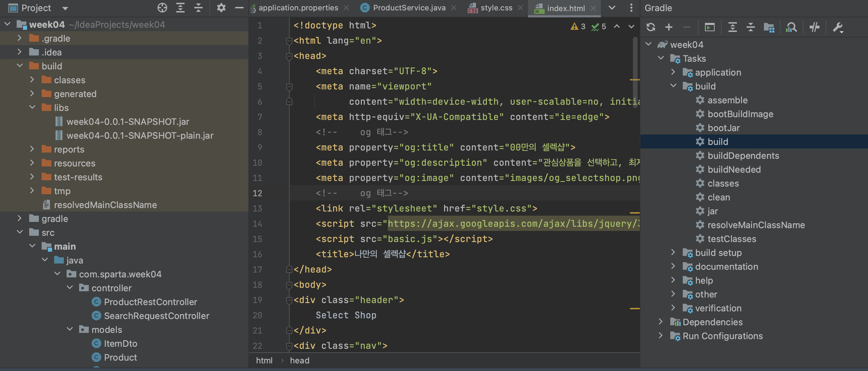
Task: Place cursor on line 12 og comment
Action: 361,193
